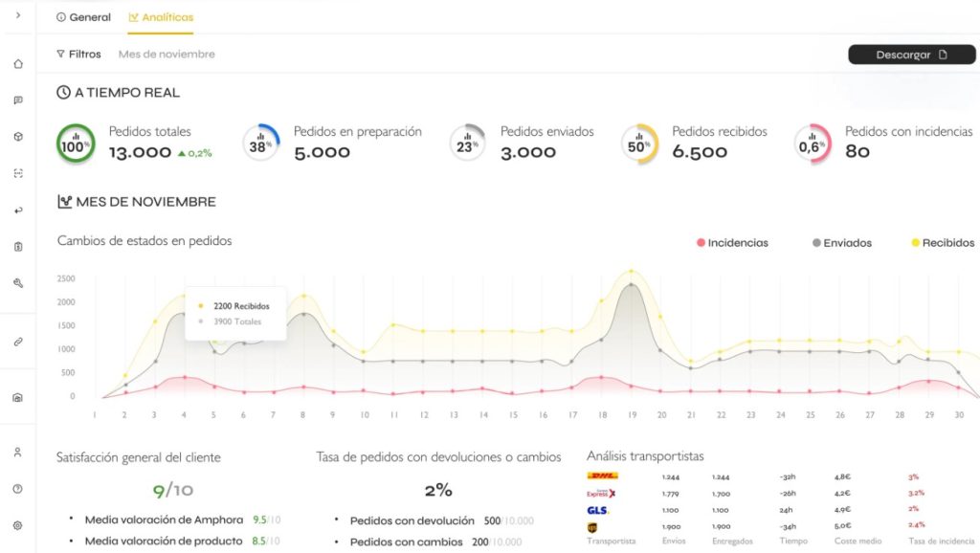Switch to the General tab

coord(84,17)
